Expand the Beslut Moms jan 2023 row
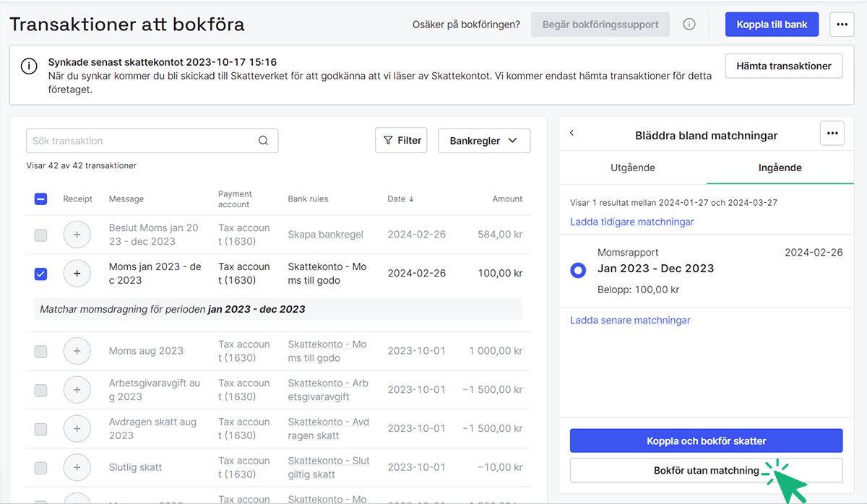Screen dimensions: 867x504 click(x=77, y=234)
